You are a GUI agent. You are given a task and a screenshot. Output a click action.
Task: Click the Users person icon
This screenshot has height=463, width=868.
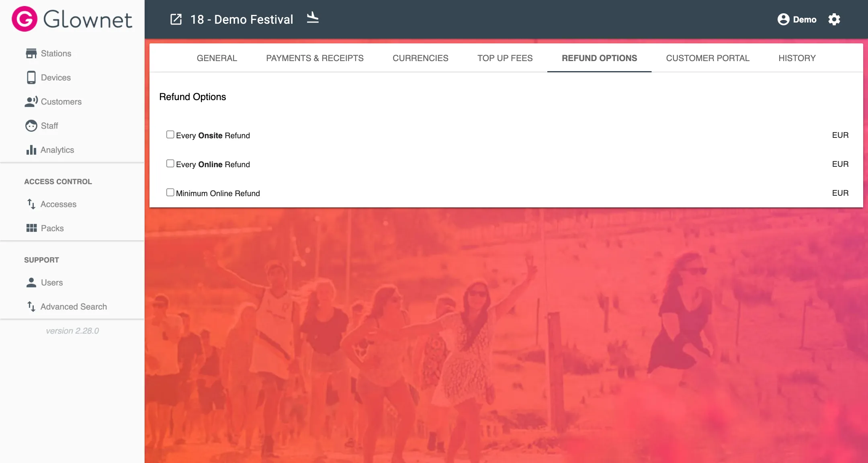tap(31, 283)
